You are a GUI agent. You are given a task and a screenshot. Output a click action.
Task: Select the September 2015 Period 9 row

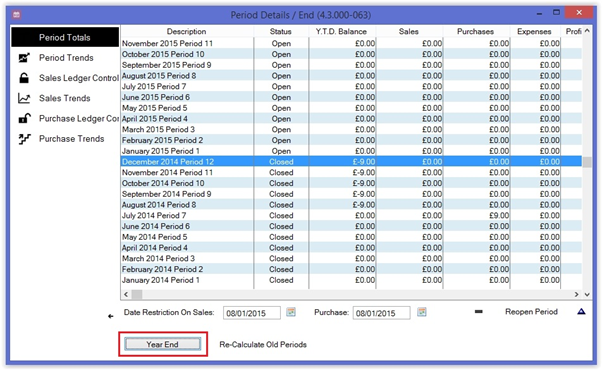pyautogui.click(x=351, y=65)
